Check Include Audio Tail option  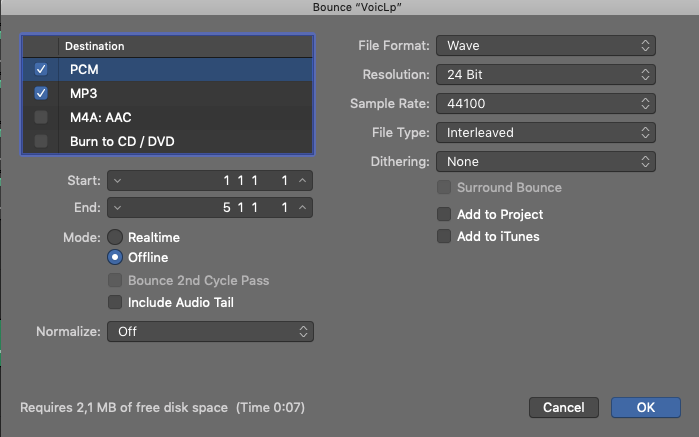tap(116, 302)
